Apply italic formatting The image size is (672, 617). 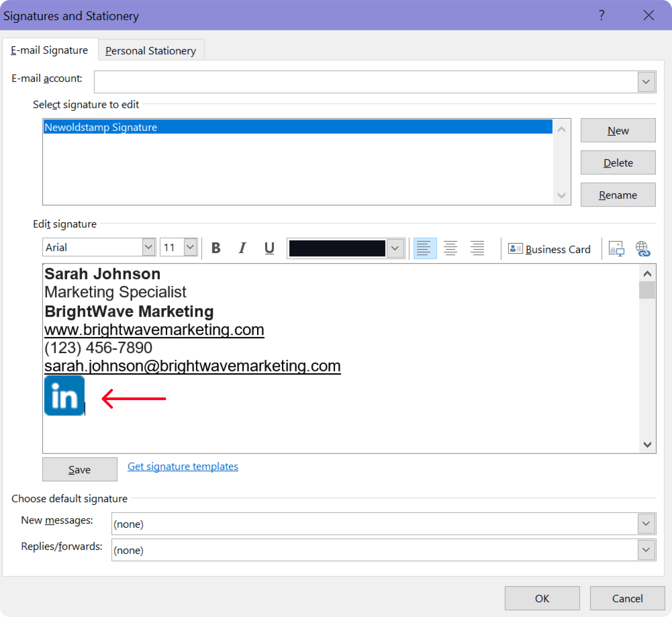[242, 248]
